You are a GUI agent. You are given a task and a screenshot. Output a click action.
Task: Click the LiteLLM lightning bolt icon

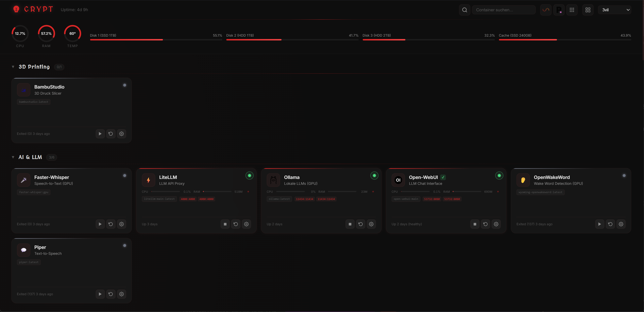point(149,180)
